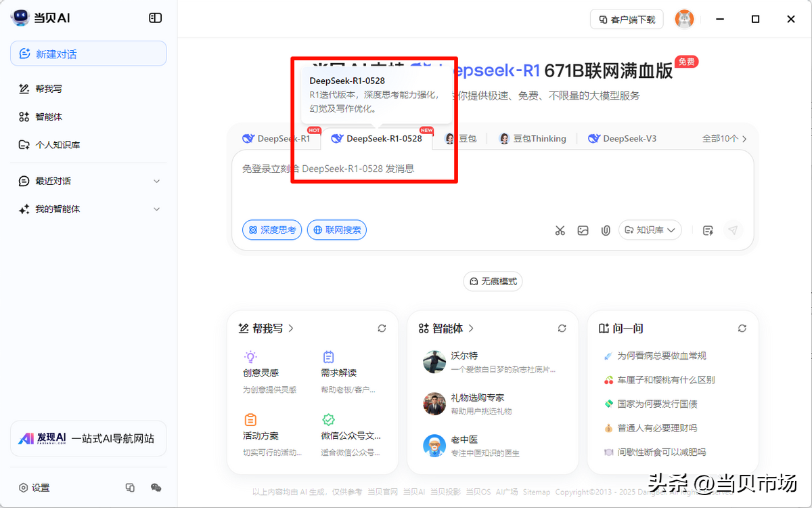The width and height of the screenshot is (812, 508).
Task: Click the scissors screenshot icon
Action: pos(560,230)
